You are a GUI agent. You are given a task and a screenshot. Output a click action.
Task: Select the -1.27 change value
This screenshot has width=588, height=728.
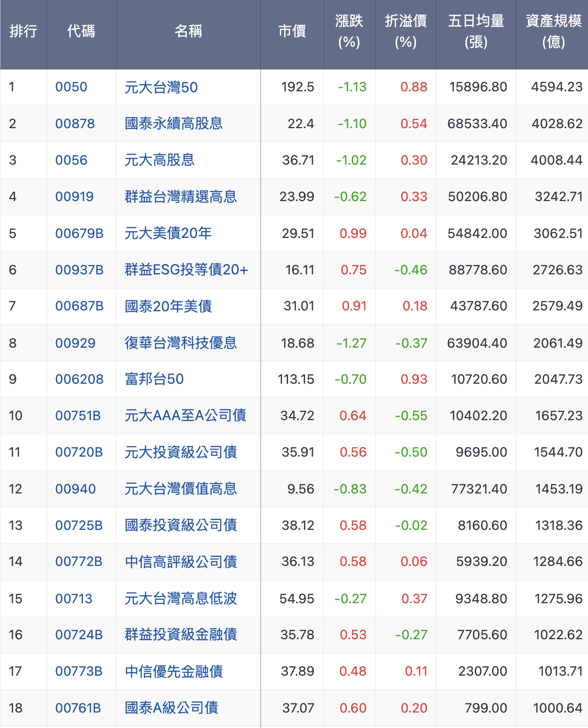click(x=351, y=343)
